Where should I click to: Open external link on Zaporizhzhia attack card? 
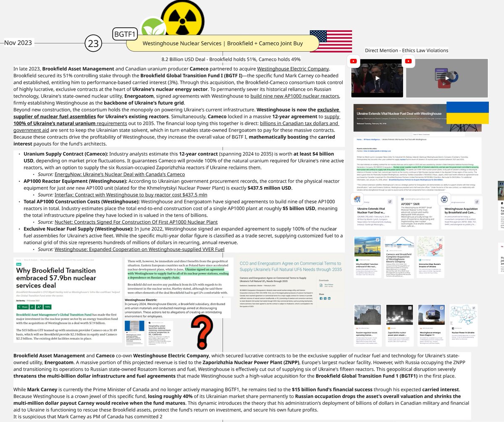tap(409, 308)
